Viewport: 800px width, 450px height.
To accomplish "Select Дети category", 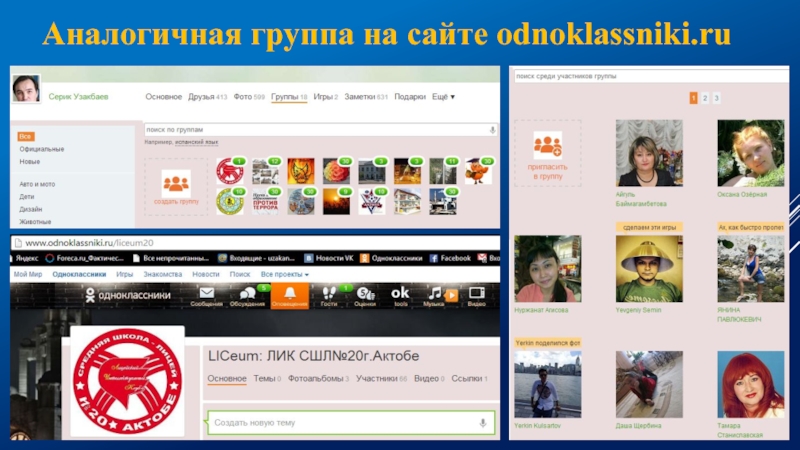I will click(27, 196).
